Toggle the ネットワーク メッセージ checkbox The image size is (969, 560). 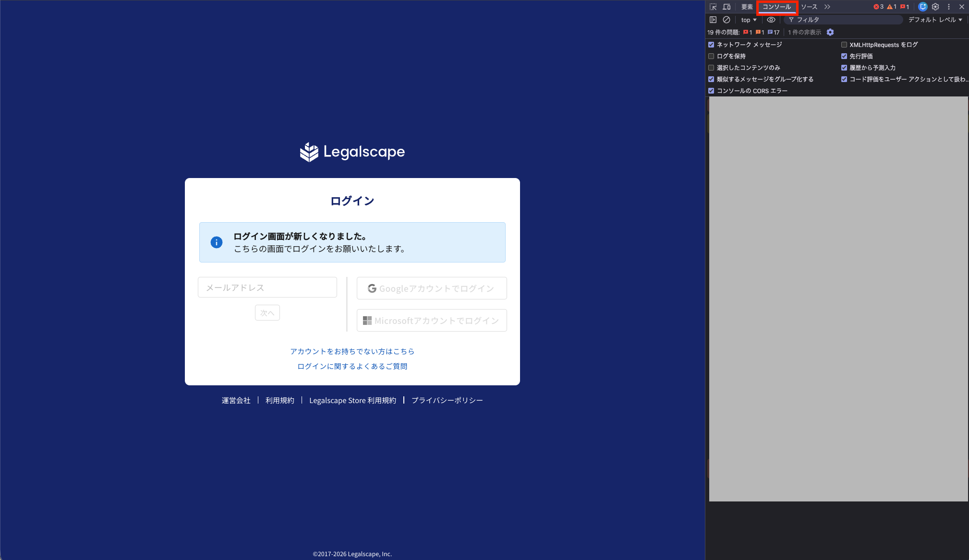click(711, 45)
